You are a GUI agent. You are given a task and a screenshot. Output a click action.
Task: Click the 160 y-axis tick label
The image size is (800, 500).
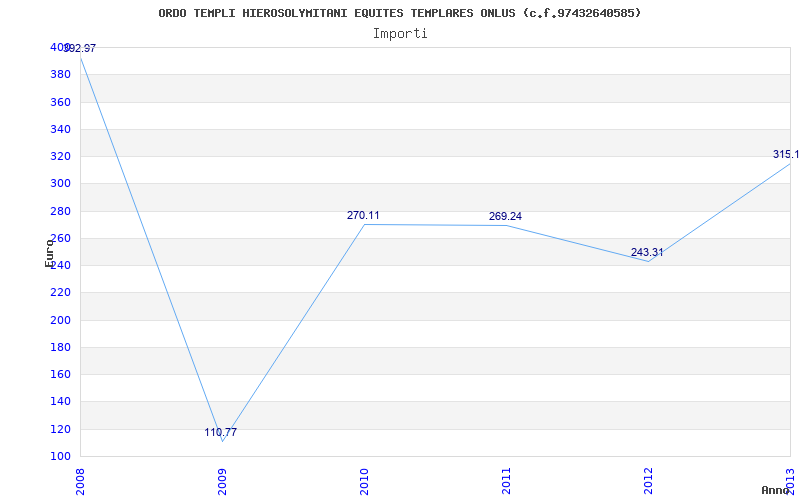(x=60, y=374)
